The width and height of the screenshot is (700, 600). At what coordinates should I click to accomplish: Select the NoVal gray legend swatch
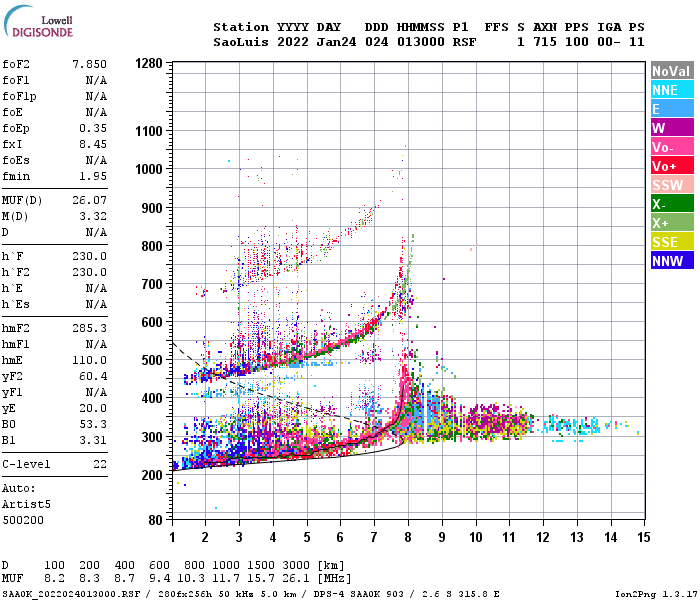[x=672, y=71]
